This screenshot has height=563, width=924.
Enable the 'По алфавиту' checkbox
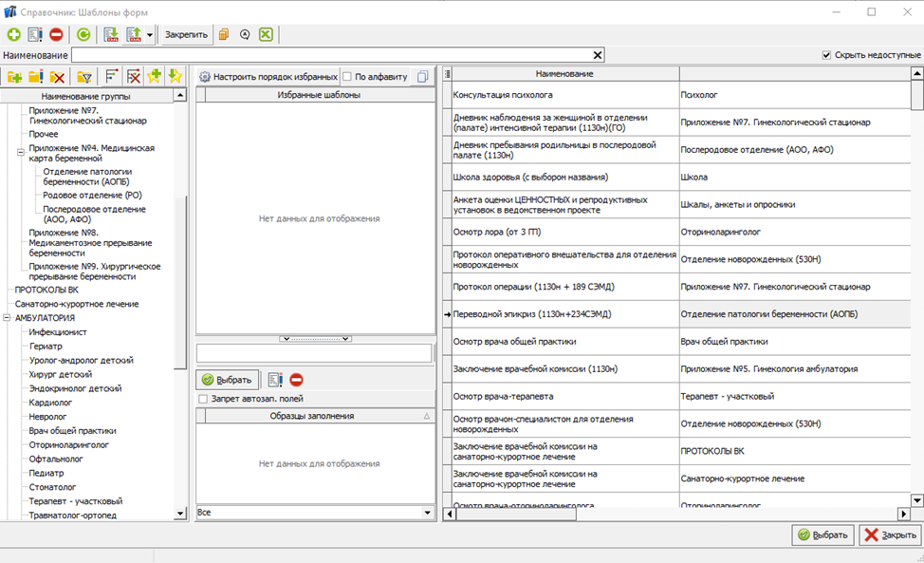point(347,77)
